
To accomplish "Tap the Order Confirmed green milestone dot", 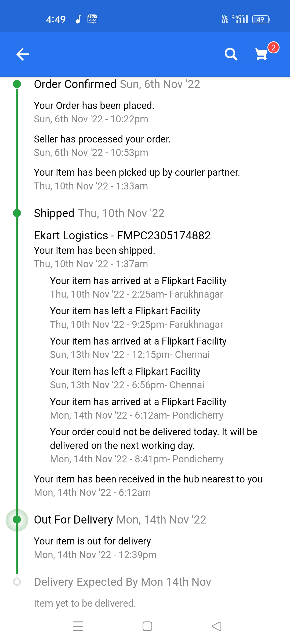I will pyautogui.click(x=17, y=84).
